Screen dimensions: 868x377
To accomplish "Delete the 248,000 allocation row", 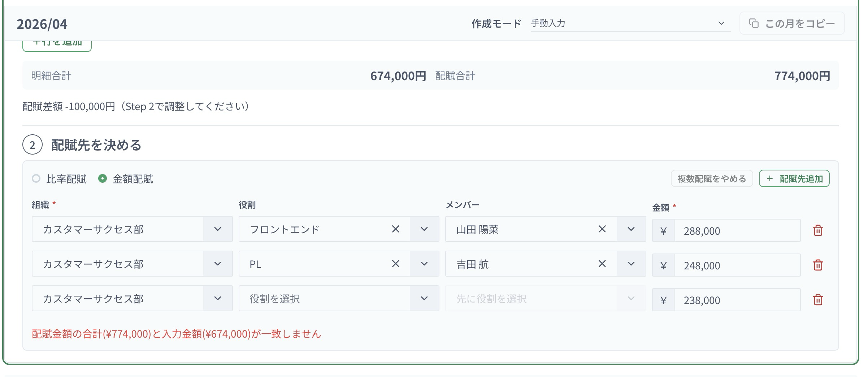I will [x=818, y=265].
